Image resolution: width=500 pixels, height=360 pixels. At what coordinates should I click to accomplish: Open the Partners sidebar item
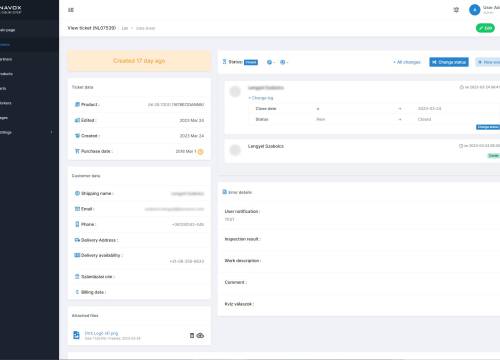pos(6,59)
